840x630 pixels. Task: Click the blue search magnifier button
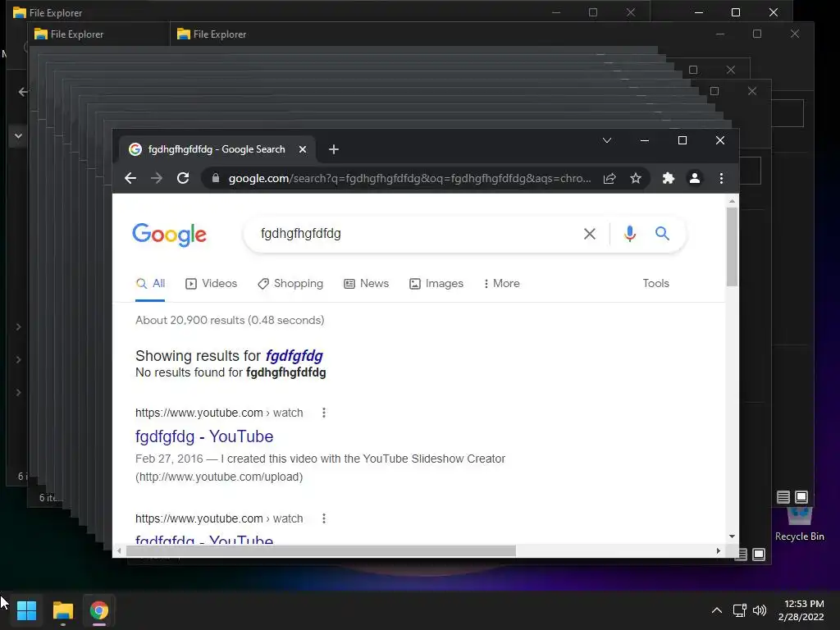tap(662, 234)
